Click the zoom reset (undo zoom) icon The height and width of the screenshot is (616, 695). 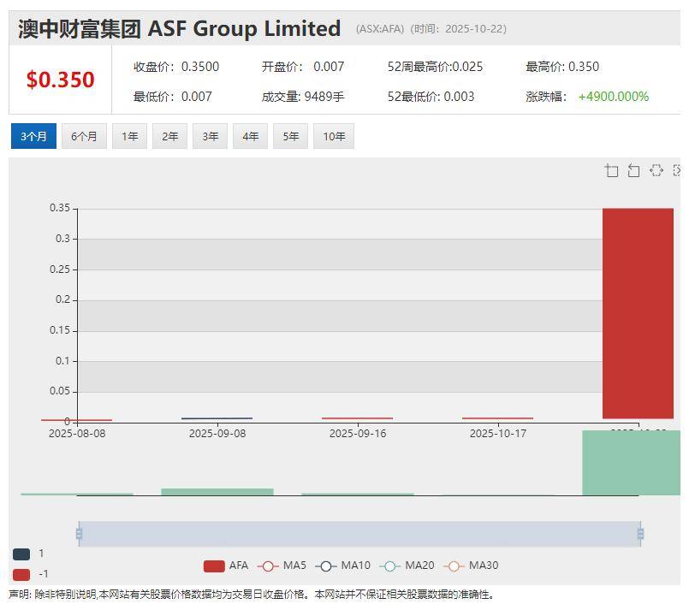pos(633,171)
